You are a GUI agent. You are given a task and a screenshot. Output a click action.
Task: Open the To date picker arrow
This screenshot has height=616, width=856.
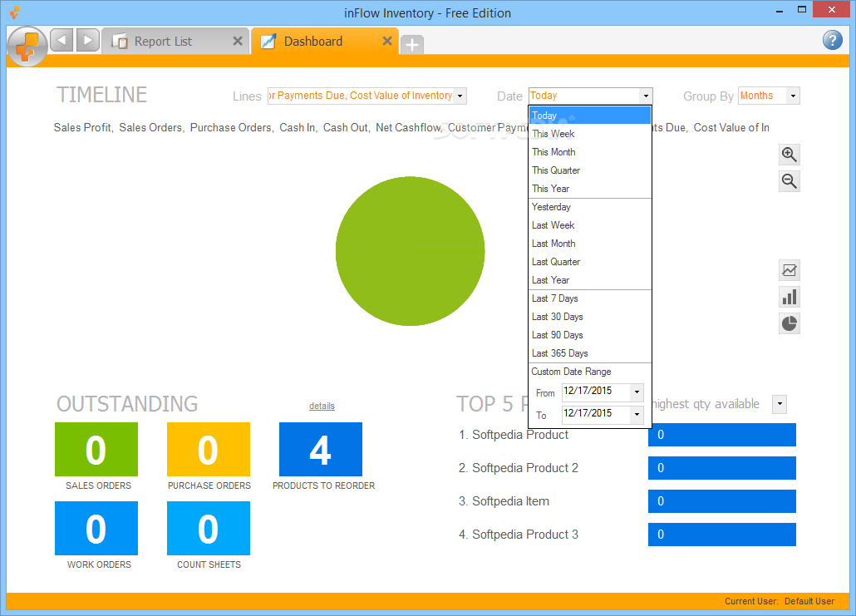637,415
